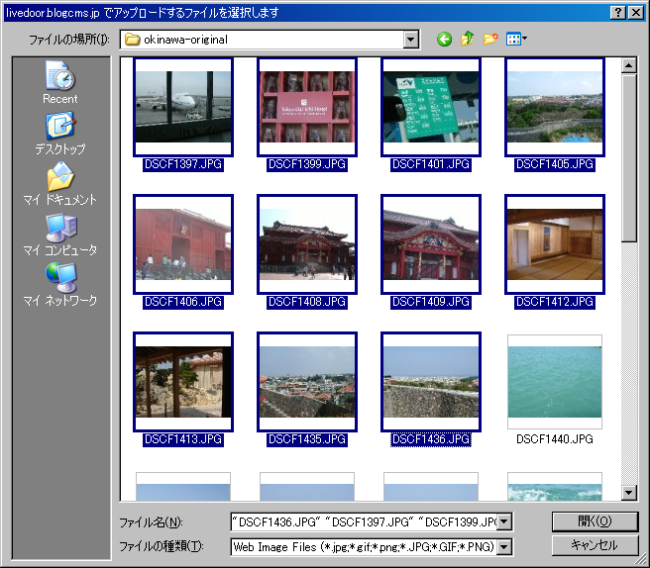
Task: Click the DSCF1399.JPG file name label
Action: (x=307, y=165)
